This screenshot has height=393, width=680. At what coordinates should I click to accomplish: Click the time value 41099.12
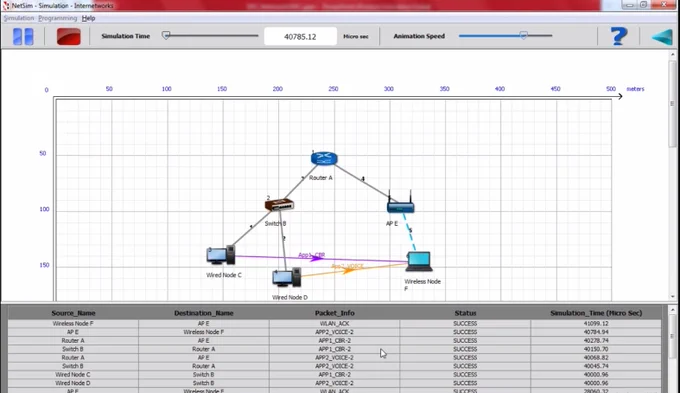(x=596, y=324)
